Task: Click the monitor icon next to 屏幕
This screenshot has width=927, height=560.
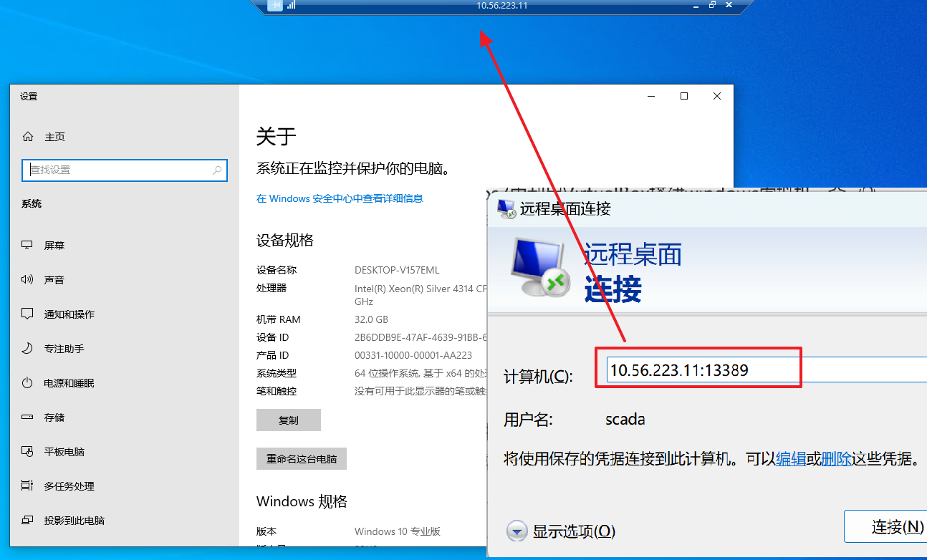Action: click(28, 245)
